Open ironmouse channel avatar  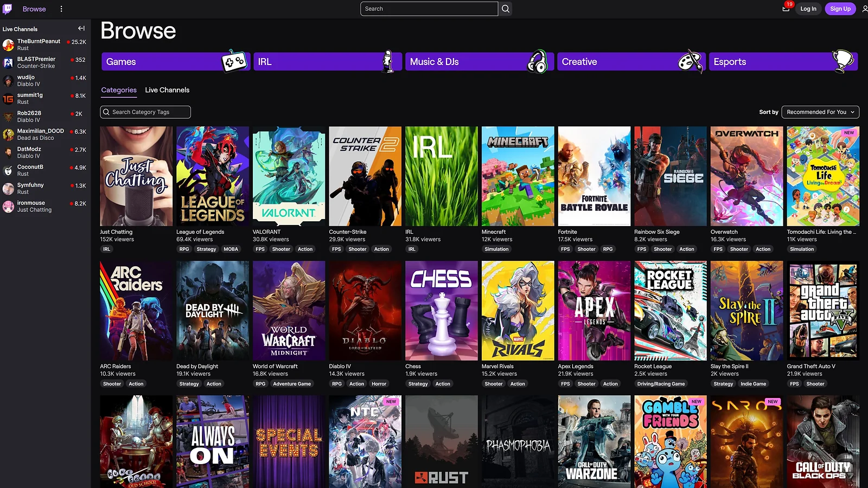point(8,206)
